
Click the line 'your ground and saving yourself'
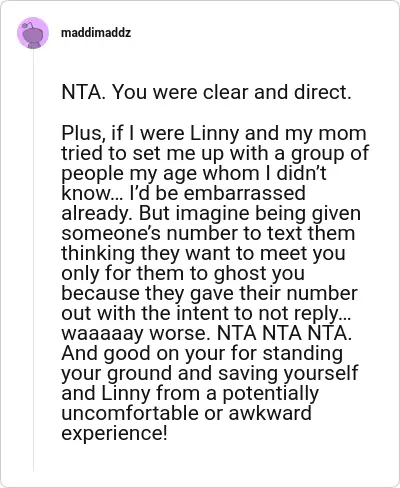pyautogui.click(x=210, y=373)
